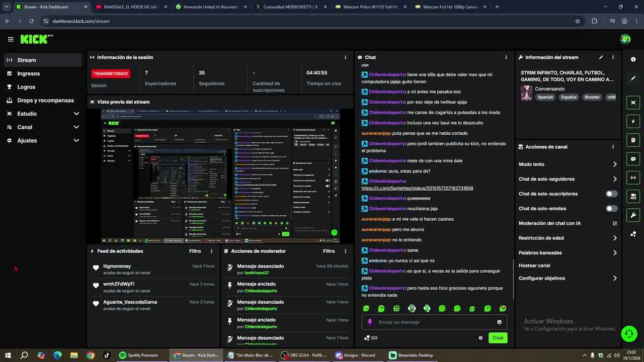Toggle activity feed widget (lightning icon)
644x362 pixels.
[x=633, y=121]
